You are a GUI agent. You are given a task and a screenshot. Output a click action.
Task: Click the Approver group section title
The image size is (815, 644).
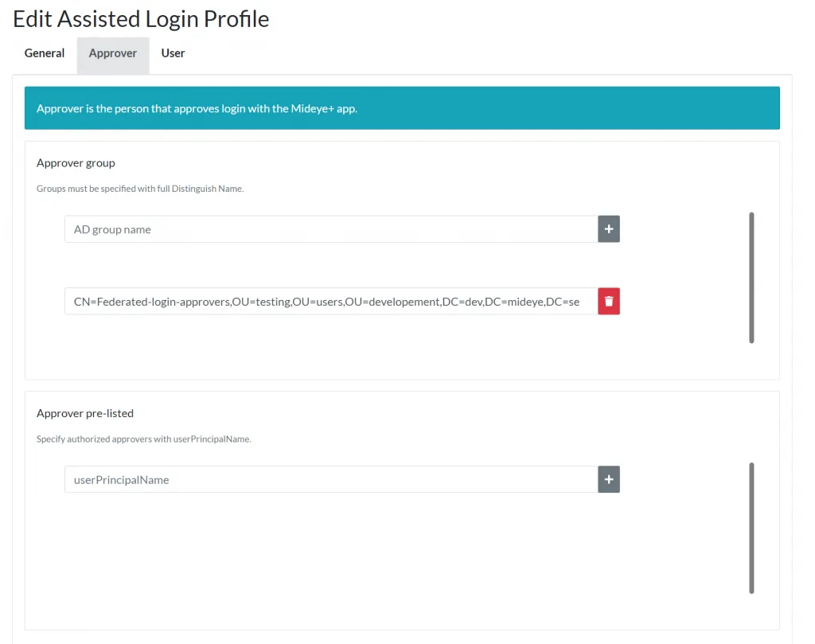76,162
